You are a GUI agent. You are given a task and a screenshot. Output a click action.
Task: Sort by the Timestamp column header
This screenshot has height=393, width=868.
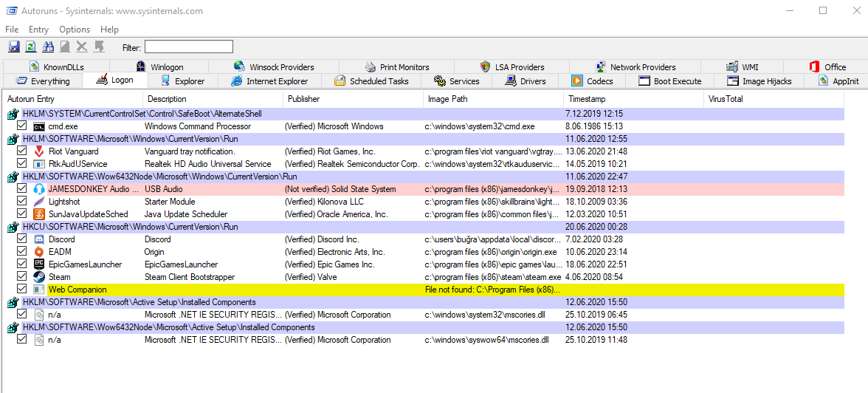click(633, 99)
